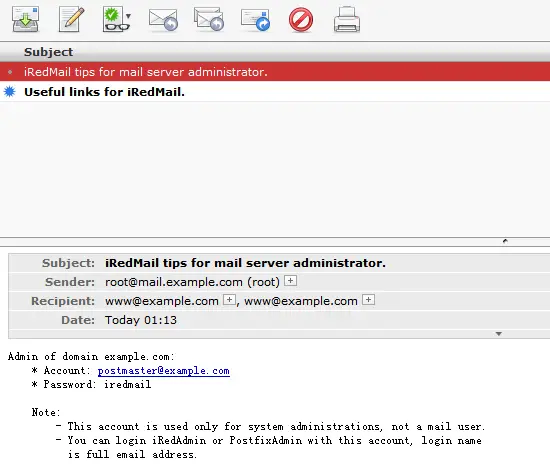Viewport: 550px width, 473px height.
Task: Select 'iRedMail tips for mail server administrator' row
Action: 275,72
